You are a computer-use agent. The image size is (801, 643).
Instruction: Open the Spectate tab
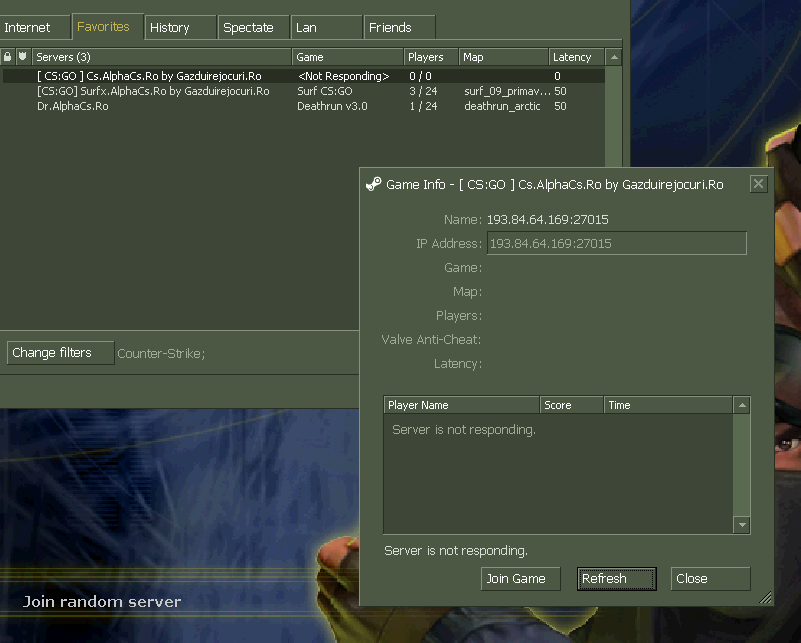[253, 28]
